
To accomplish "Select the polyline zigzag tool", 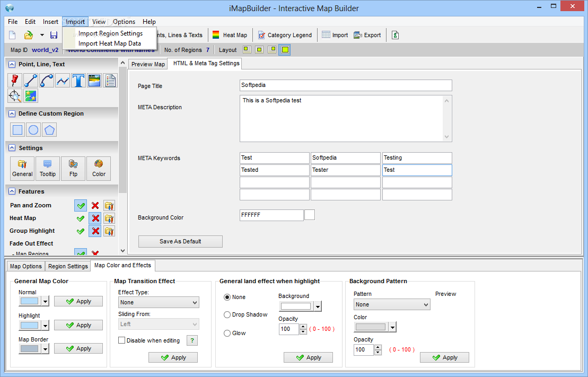I will click(x=63, y=80).
